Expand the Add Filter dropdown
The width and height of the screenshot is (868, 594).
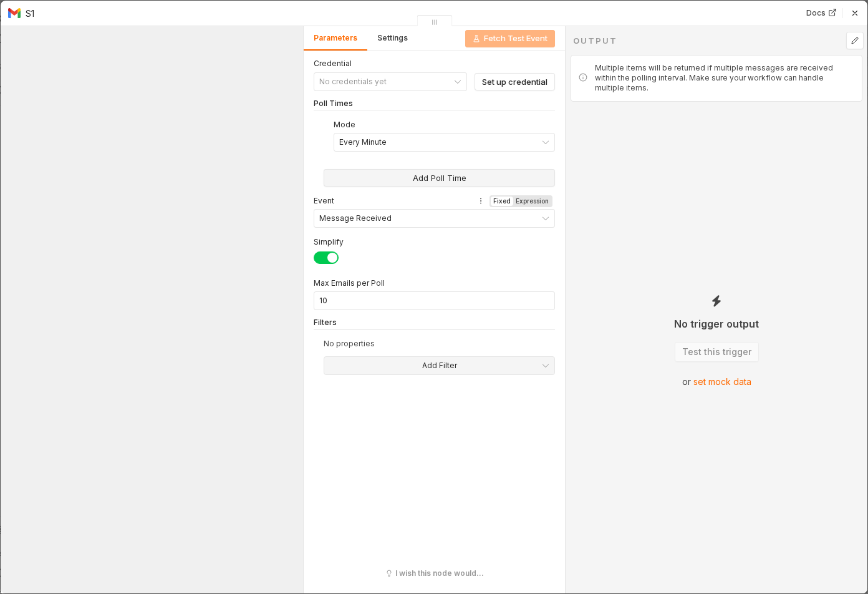pyautogui.click(x=439, y=366)
